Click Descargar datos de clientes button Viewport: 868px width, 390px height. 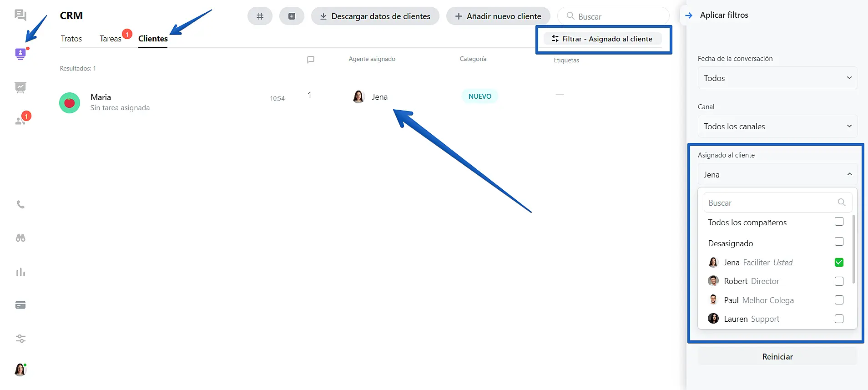pos(375,16)
